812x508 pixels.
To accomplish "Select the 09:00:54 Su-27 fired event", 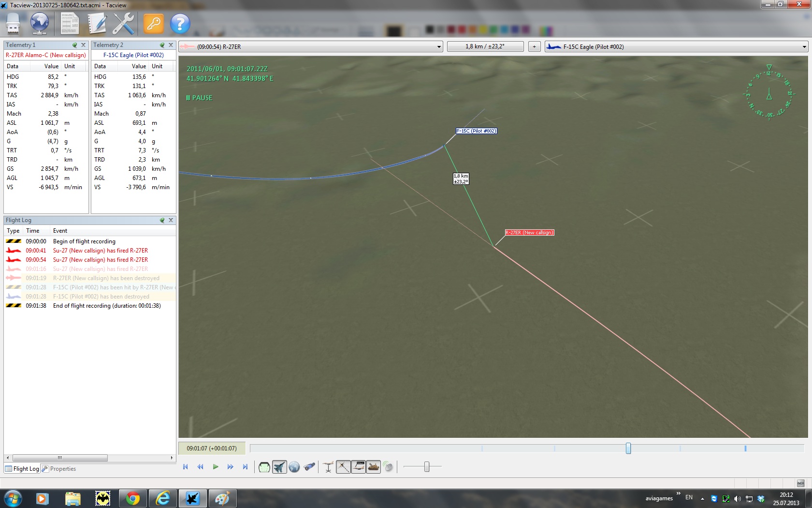I will click(90, 260).
